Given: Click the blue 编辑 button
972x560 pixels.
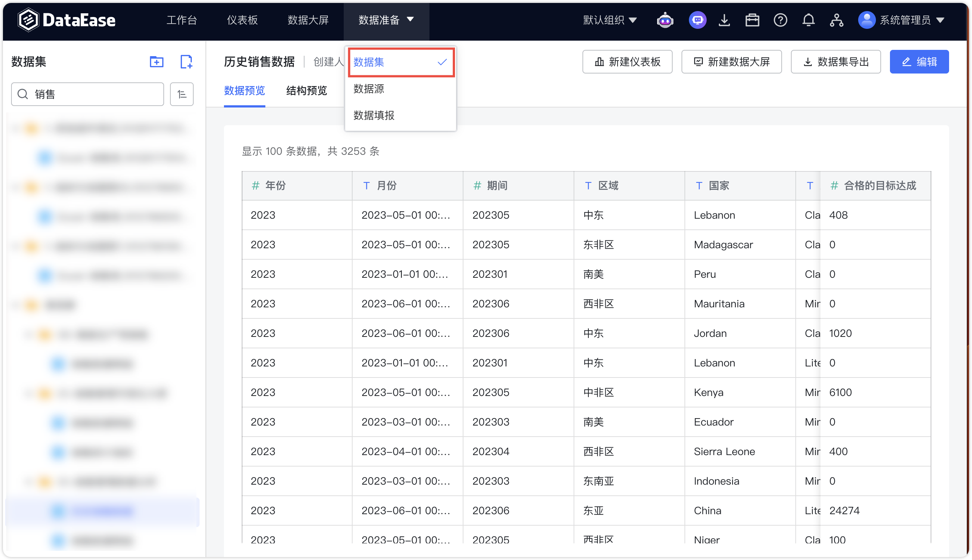Looking at the screenshot, I should click(x=919, y=62).
